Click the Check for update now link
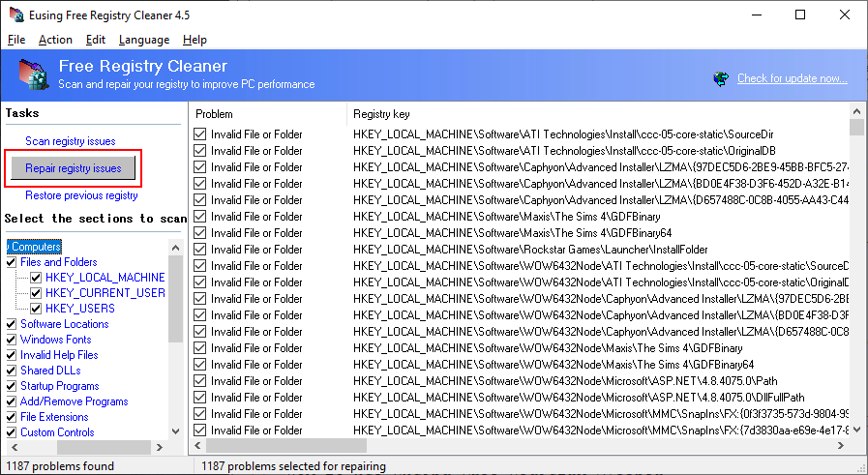Screen dimensions: 868x475 792,78
